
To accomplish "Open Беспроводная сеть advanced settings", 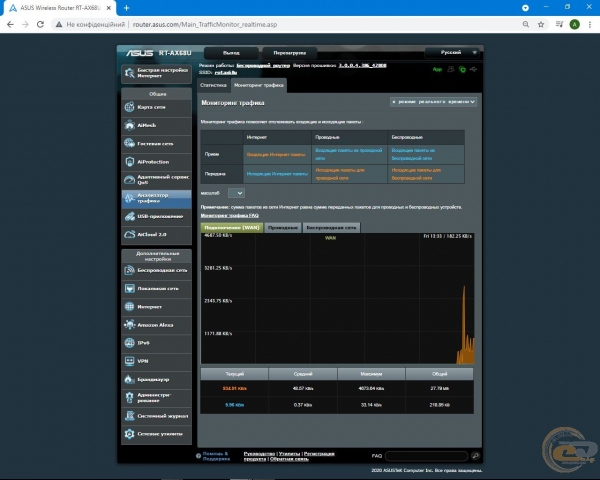I will point(157,270).
